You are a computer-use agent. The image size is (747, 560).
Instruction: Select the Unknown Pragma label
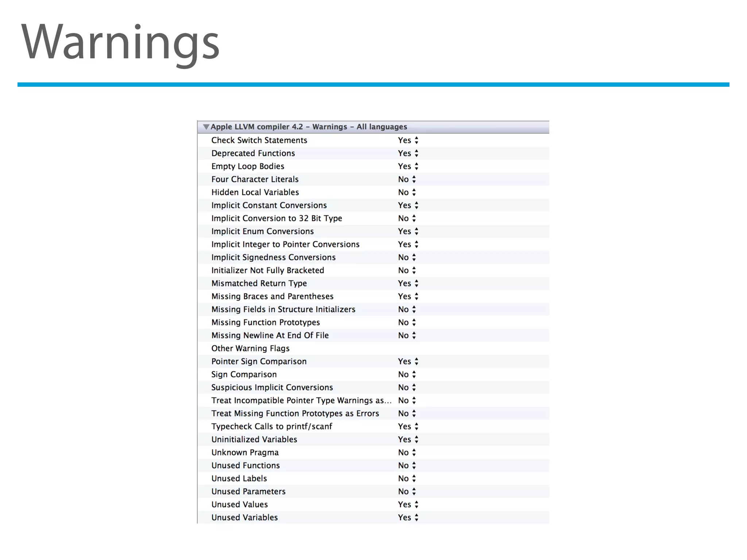[x=245, y=452]
